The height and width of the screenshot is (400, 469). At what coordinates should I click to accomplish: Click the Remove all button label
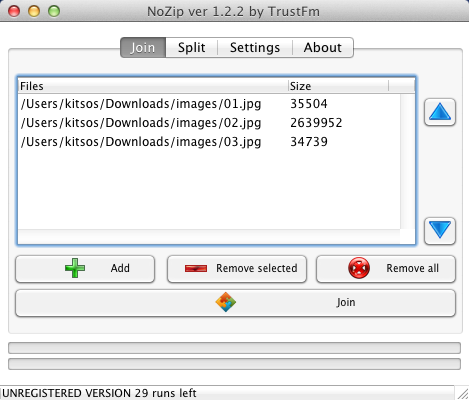click(412, 268)
